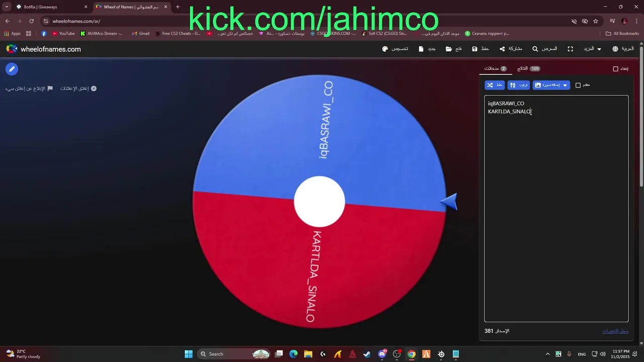Create a new wheel with جديد
Image resolution: width=644 pixels, height=362 pixels.
[427, 49]
